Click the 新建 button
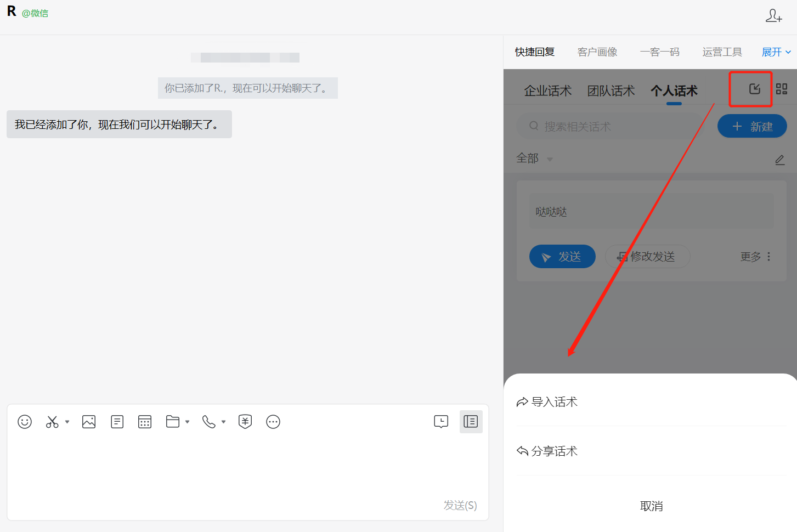This screenshot has width=797, height=532. click(x=752, y=126)
